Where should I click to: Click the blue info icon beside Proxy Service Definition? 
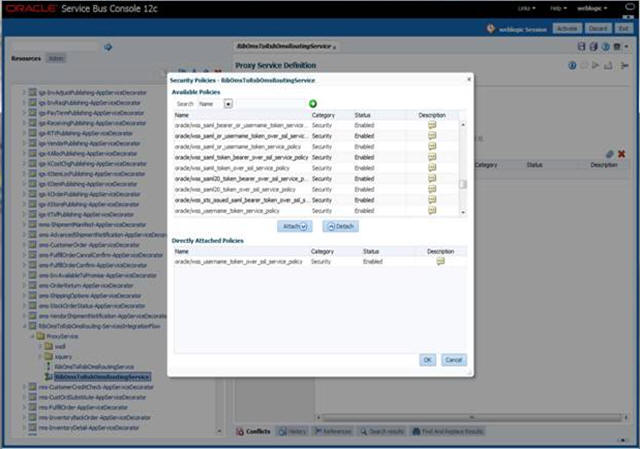(x=572, y=66)
